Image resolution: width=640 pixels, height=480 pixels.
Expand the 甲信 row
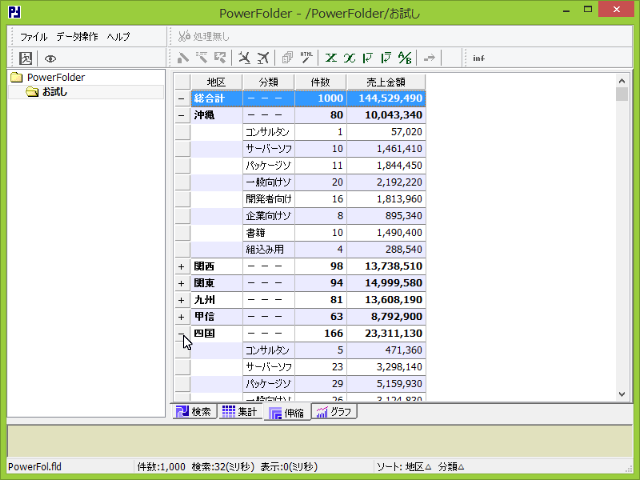182,317
